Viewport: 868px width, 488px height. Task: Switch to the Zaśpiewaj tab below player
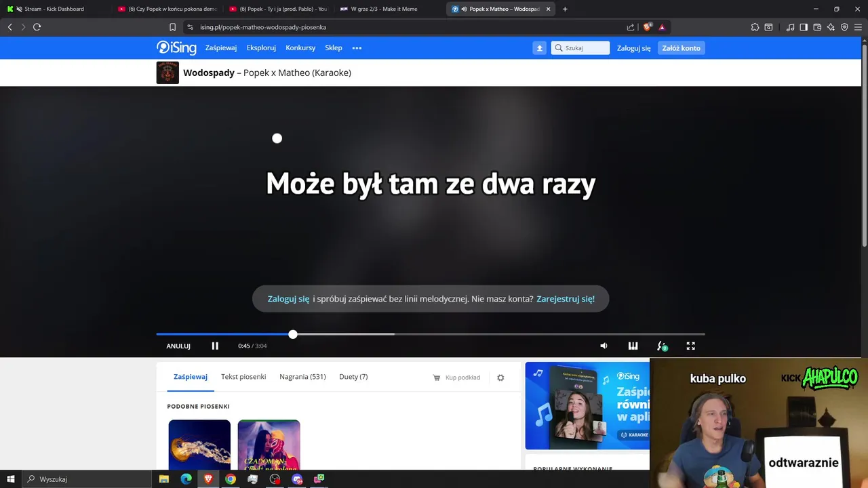(191, 377)
